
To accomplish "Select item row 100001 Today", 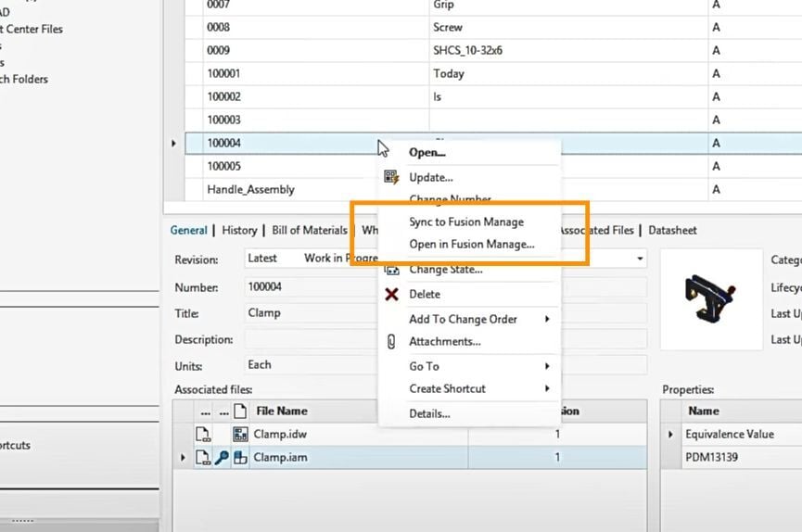I will point(493,73).
